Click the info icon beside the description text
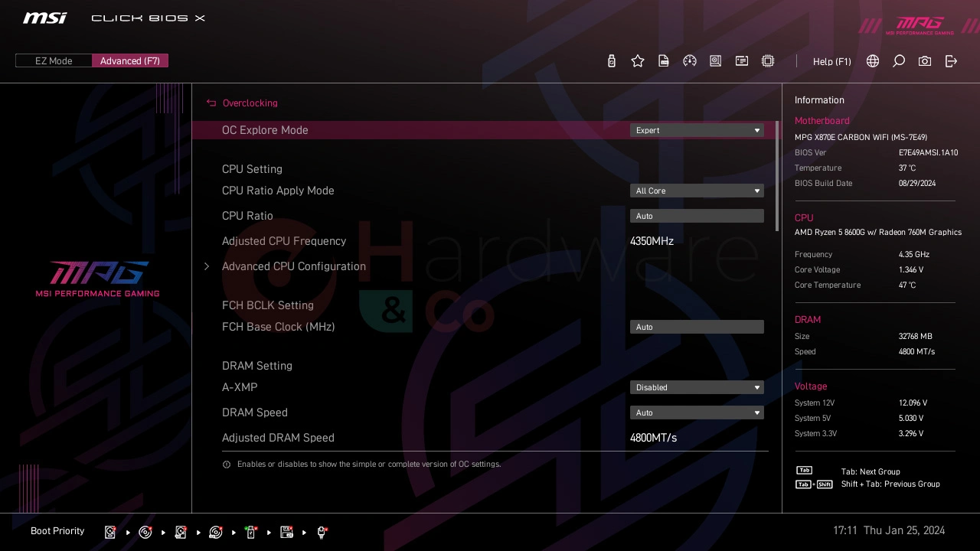980x551 pixels. coord(227,465)
